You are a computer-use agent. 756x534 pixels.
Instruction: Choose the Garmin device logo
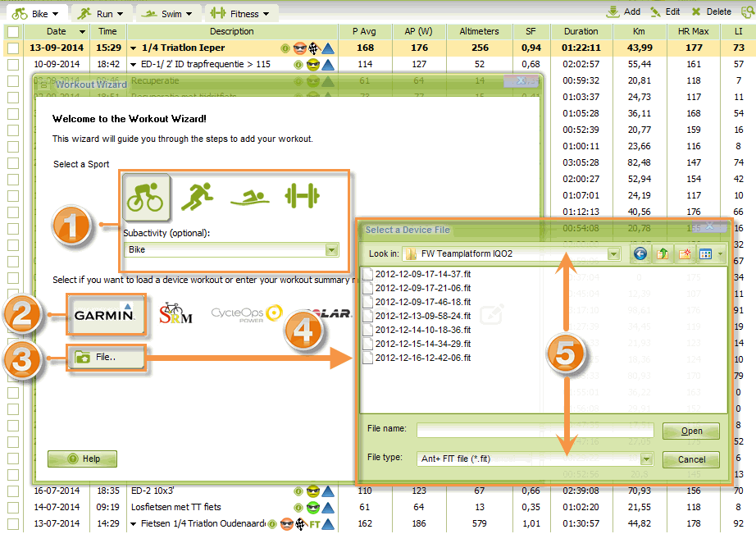(105, 313)
